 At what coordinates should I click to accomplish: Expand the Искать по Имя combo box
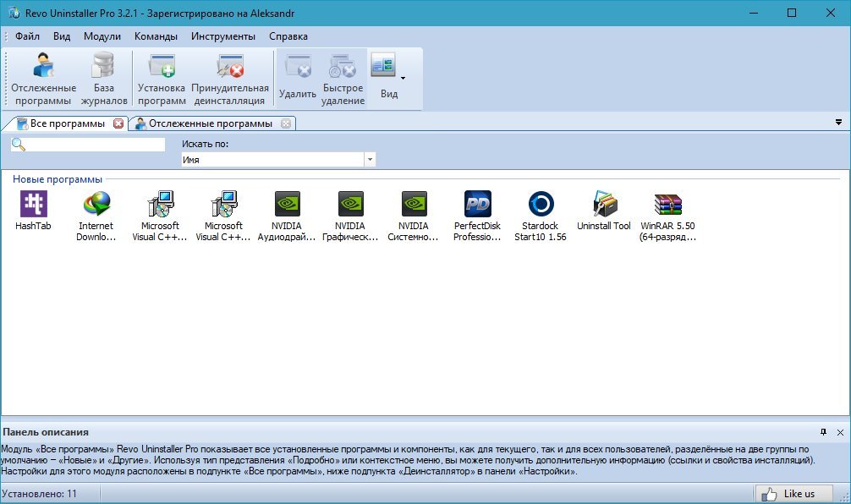[x=371, y=160]
